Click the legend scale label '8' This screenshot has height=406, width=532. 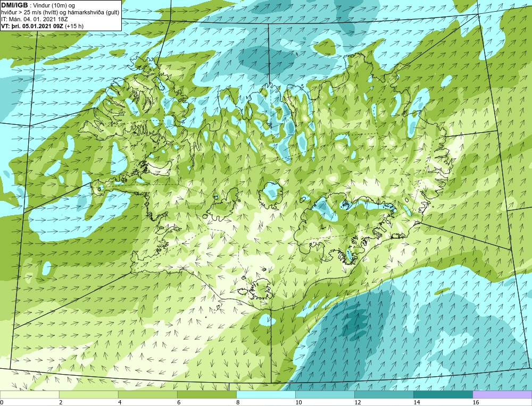click(x=238, y=402)
